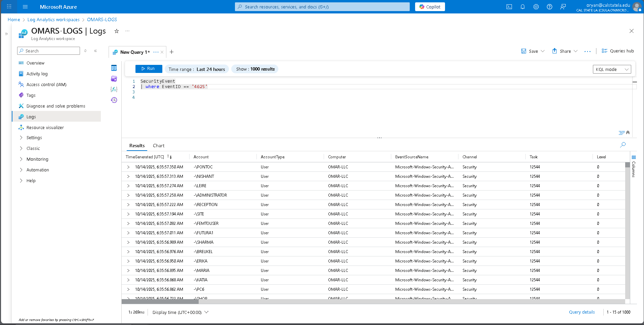Add a new query tab
Screen dimensions: 644x325
(x=172, y=52)
